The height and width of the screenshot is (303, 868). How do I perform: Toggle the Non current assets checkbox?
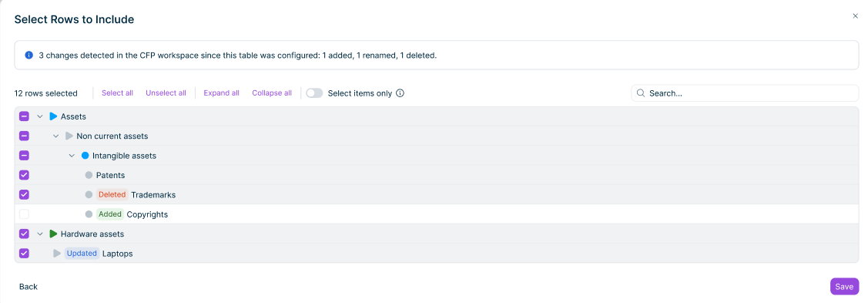[24, 136]
